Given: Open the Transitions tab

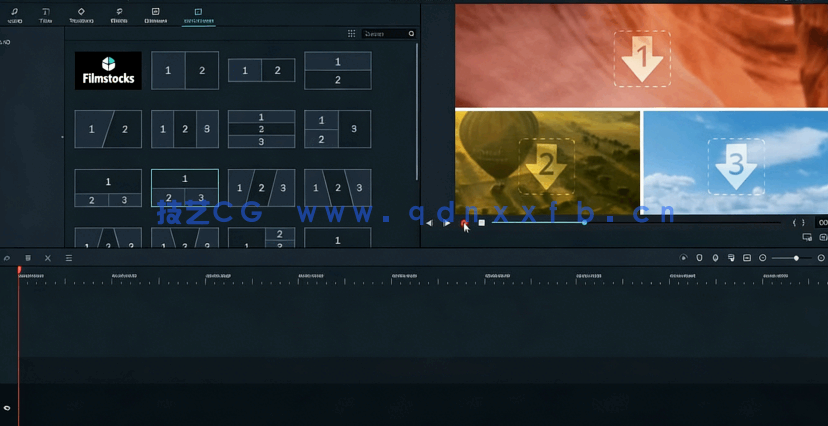Looking at the screenshot, I should [x=81, y=15].
